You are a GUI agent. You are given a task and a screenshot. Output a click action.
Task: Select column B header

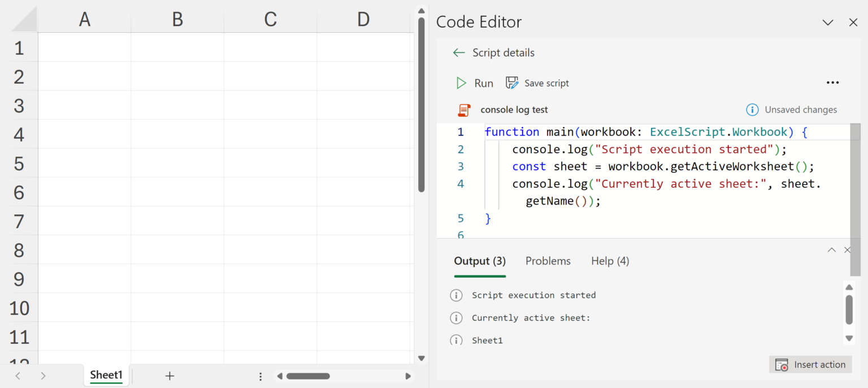tap(177, 20)
